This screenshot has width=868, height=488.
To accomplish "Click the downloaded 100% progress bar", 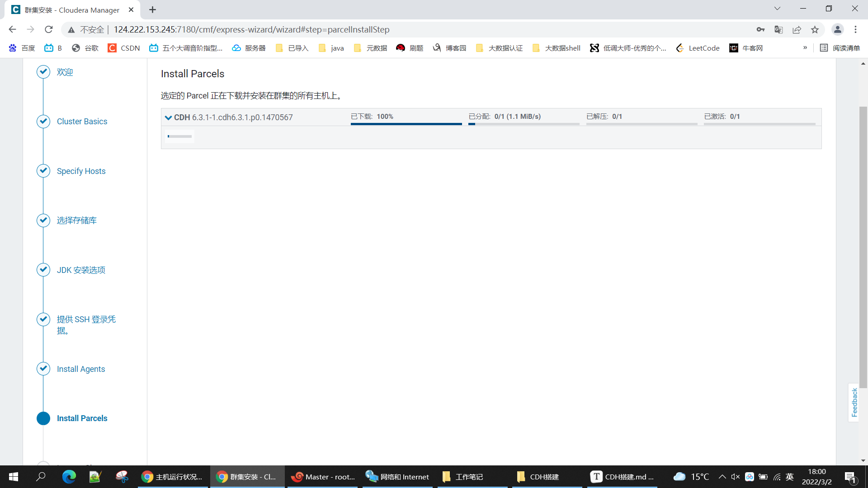I will pyautogui.click(x=406, y=123).
